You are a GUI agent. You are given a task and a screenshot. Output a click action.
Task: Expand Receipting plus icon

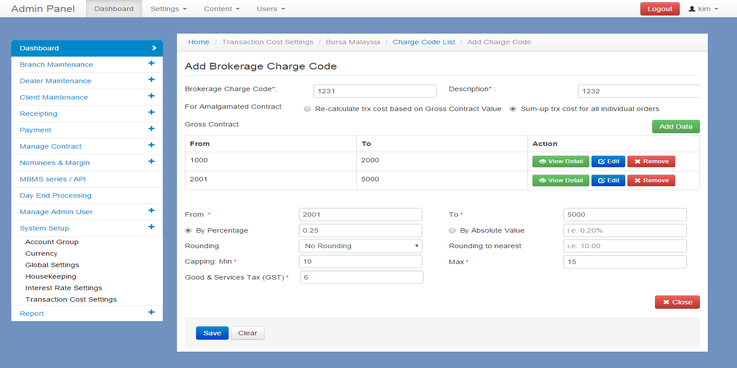point(151,112)
